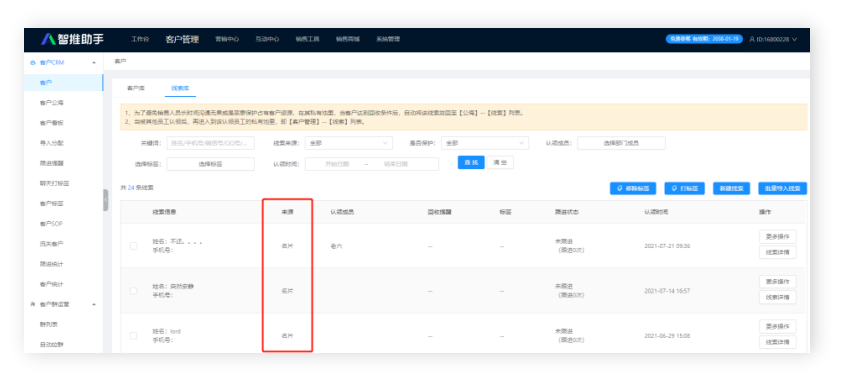Open the 线索来源 dropdown showing 全部
843x381 pixels.
pyautogui.click(x=348, y=143)
